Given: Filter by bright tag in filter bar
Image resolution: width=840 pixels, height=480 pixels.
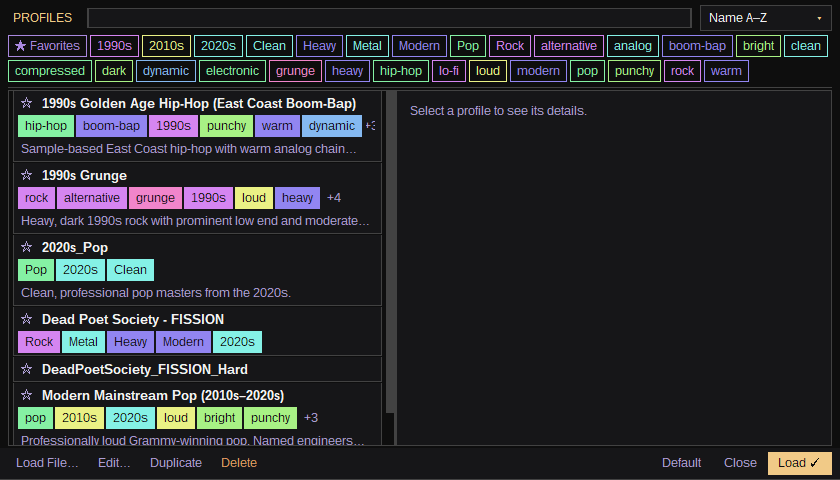Looking at the screenshot, I should click(759, 46).
